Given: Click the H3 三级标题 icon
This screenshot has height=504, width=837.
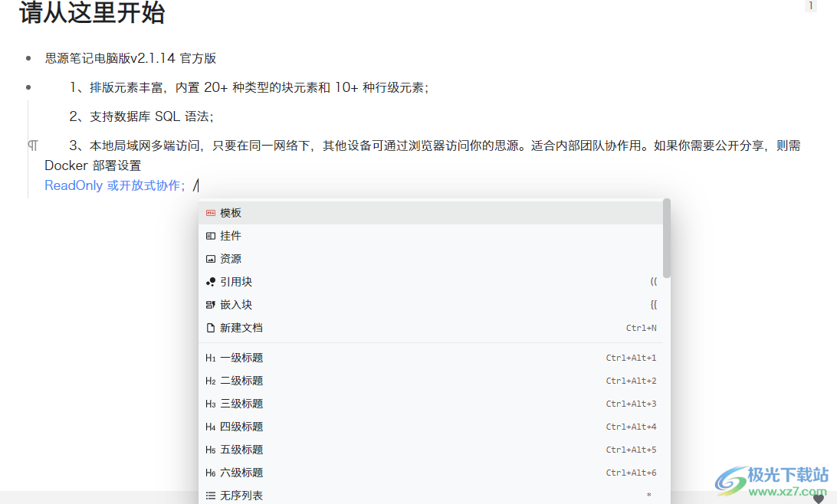Looking at the screenshot, I should pos(211,403).
